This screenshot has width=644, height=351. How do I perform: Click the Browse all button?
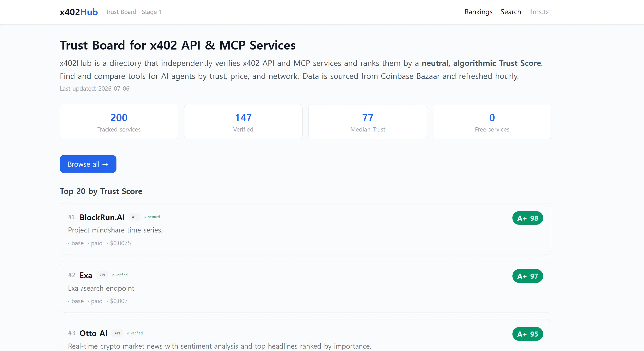(88, 164)
